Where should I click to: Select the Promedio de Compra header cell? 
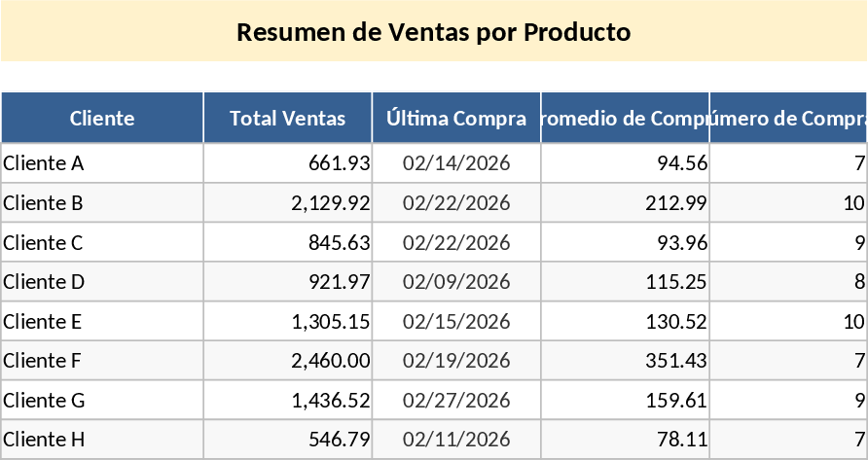click(625, 119)
